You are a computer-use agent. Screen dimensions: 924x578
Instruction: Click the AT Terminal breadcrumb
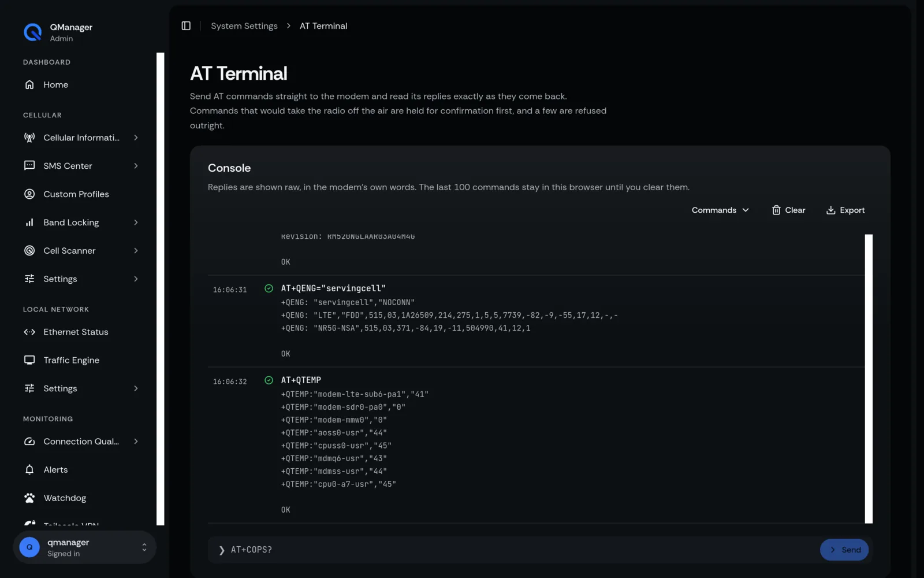(x=323, y=26)
